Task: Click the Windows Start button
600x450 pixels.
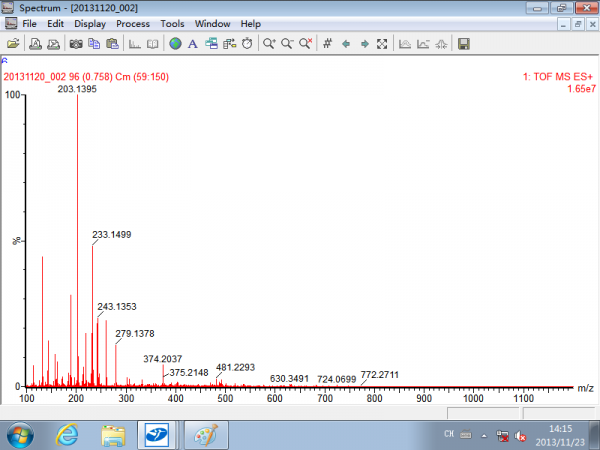Action: click(x=20, y=435)
